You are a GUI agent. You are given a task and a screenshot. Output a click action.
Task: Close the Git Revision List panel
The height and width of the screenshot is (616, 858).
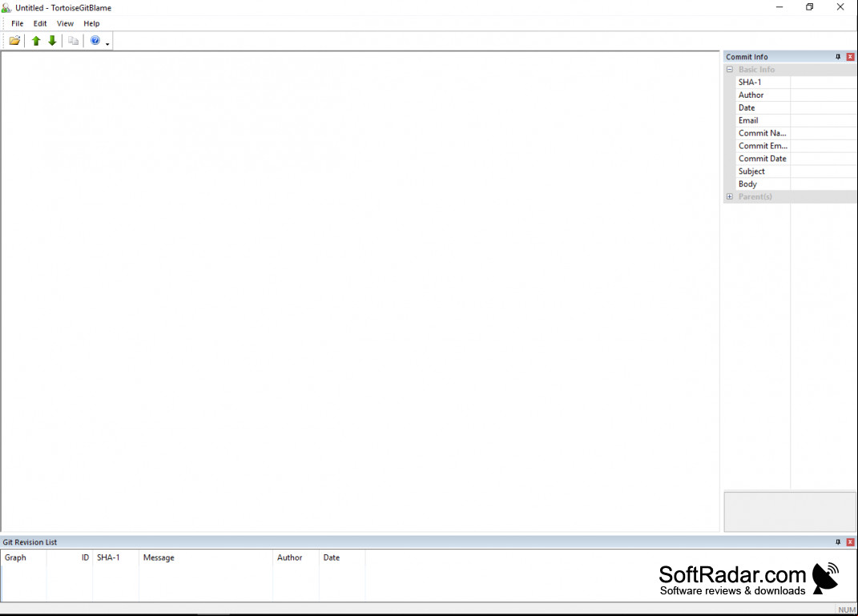(x=850, y=542)
